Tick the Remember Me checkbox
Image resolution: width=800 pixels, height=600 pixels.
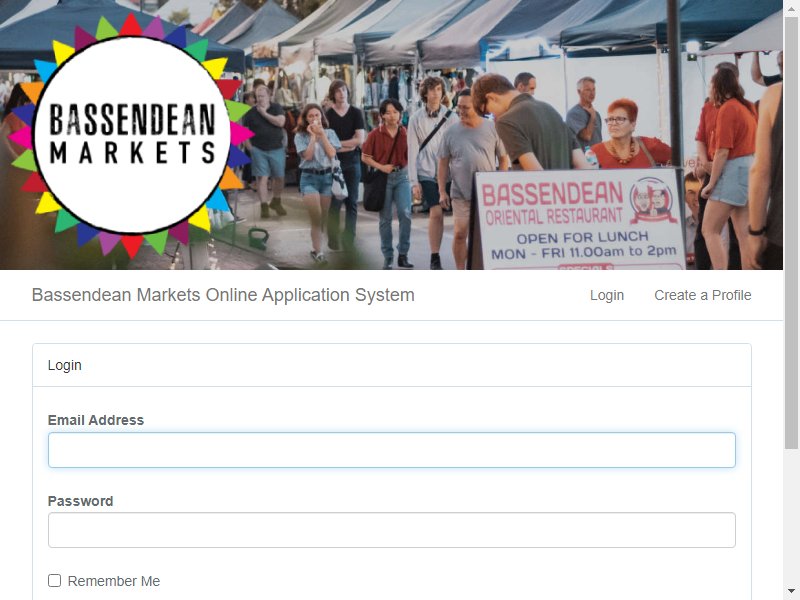55,581
